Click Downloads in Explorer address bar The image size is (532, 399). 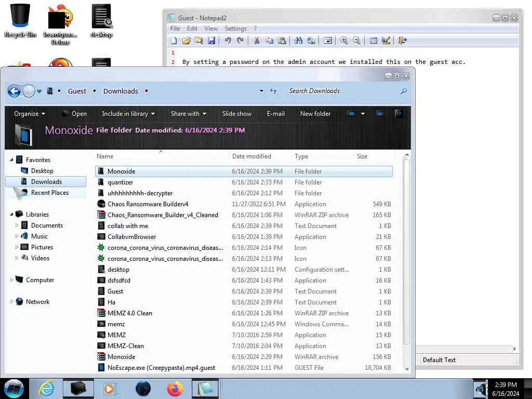pos(121,91)
